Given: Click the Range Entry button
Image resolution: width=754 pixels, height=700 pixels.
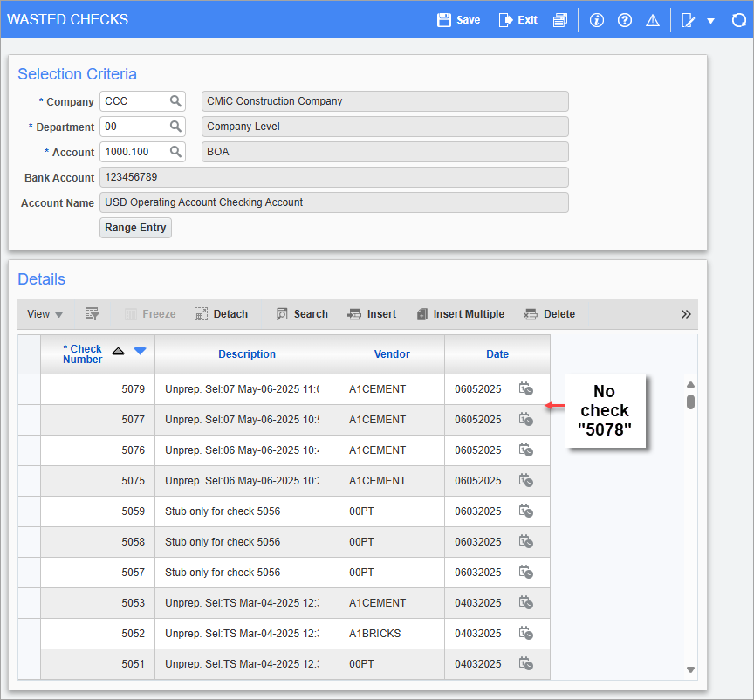Looking at the screenshot, I should click(135, 228).
